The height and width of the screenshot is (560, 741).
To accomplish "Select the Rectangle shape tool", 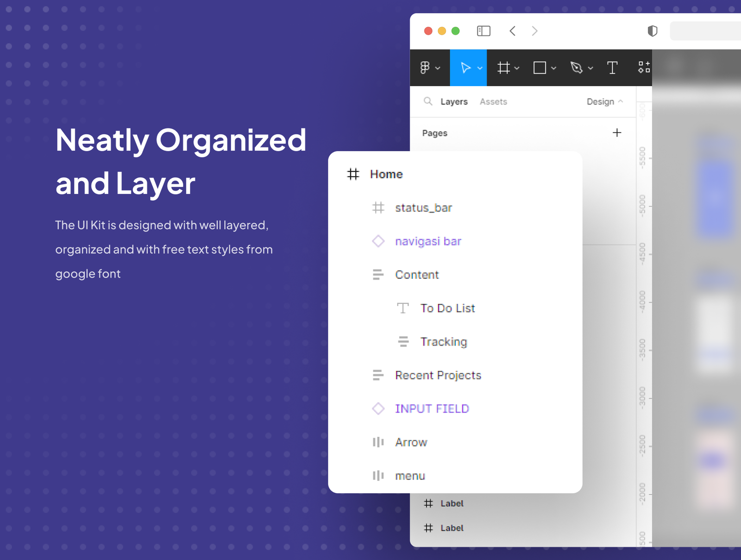I will click(x=540, y=68).
